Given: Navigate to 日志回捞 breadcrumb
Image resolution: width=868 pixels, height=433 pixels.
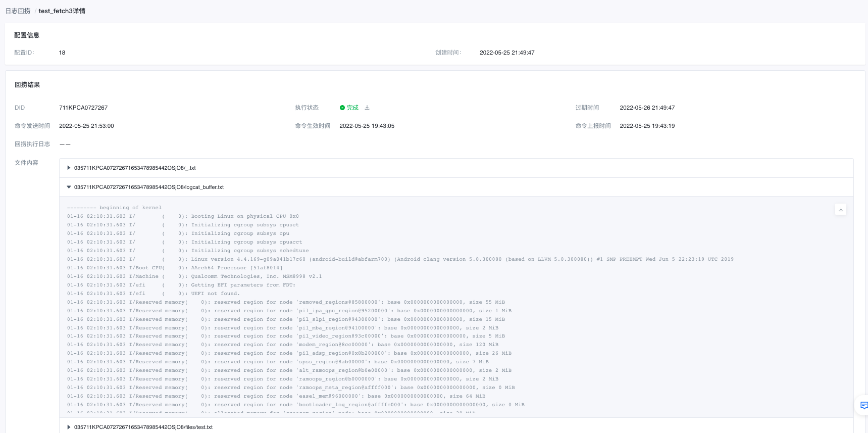Looking at the screenshot, I should pos(18,11).
